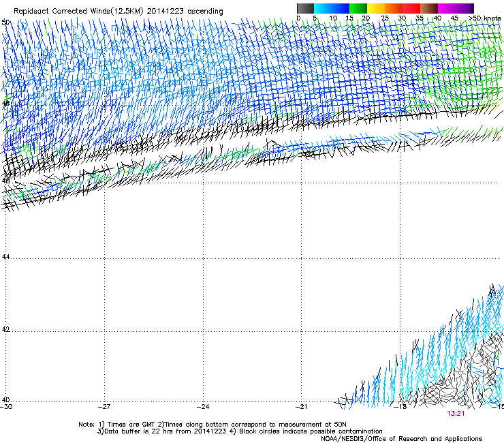The height and width of the screenshot is (443, 504).
Task: Click the legend tick label 45
Action: [454, 18]
